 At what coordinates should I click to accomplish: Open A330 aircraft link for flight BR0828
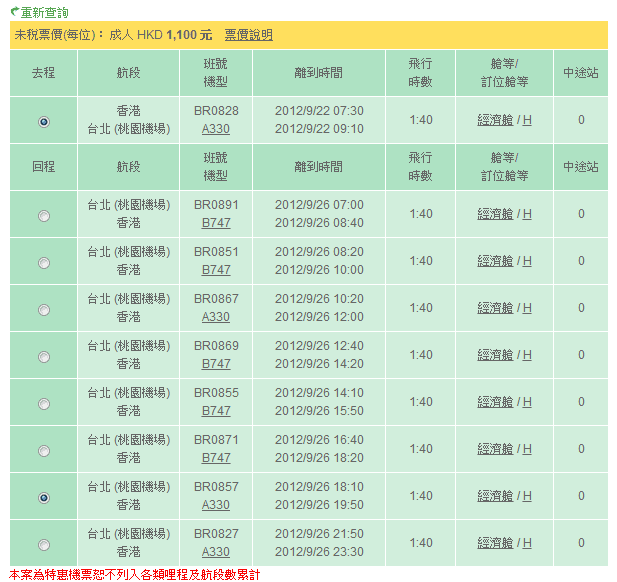(216, 129)
